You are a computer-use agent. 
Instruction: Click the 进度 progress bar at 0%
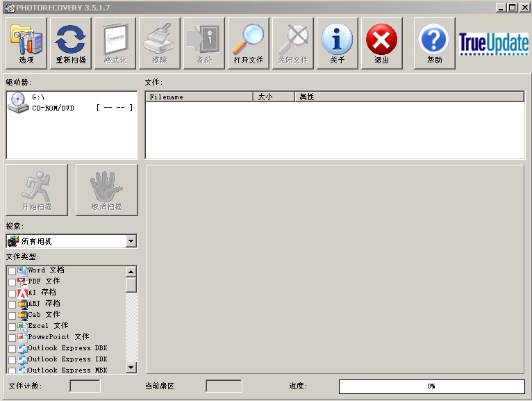pyautogui.click(x=431, y=386)
